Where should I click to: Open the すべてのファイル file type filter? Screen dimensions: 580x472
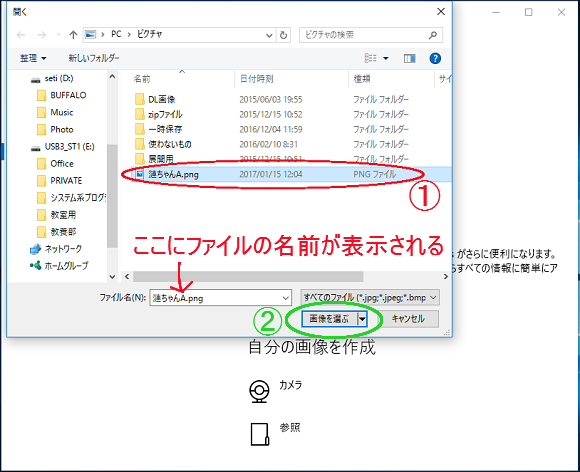point(370,297)
